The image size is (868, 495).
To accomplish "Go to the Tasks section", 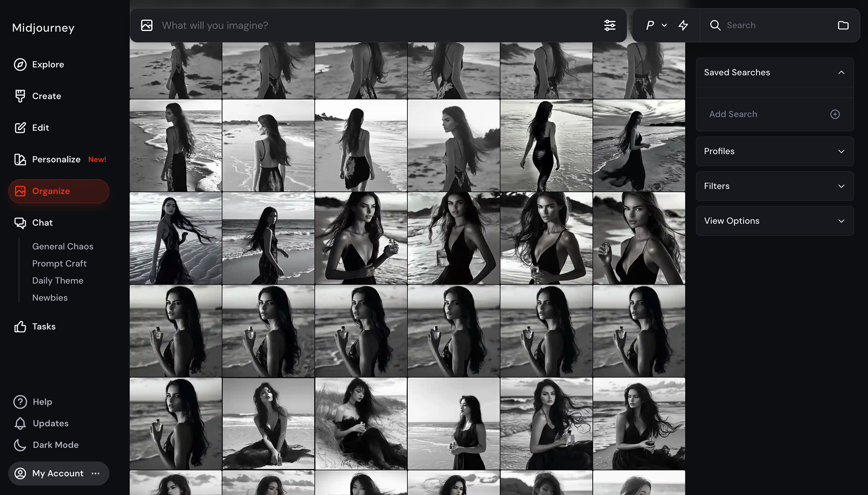I will (43, 327).
